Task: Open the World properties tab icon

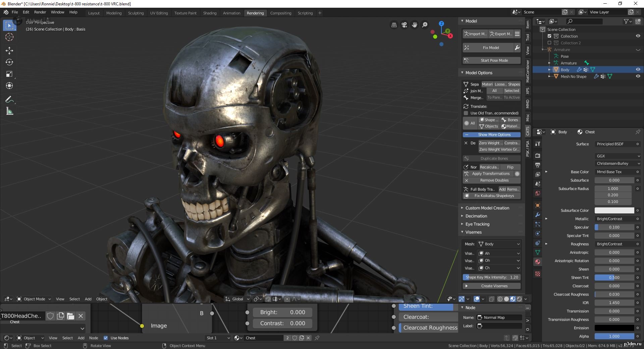Action: pos(538,193)
